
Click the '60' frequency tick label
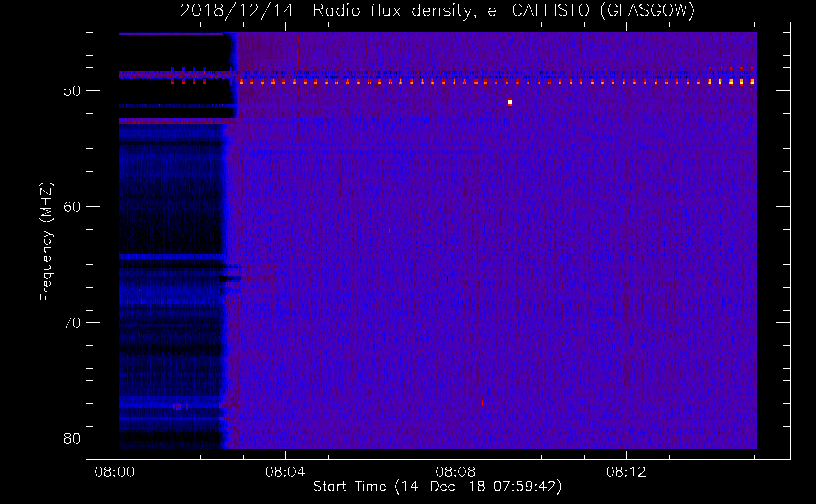72,207
